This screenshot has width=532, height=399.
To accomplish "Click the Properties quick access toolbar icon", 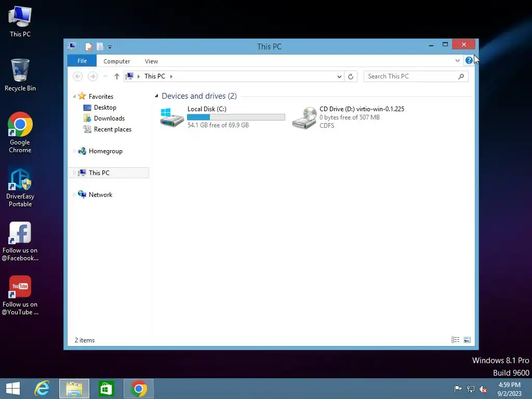I will click(x=88, y=46).
